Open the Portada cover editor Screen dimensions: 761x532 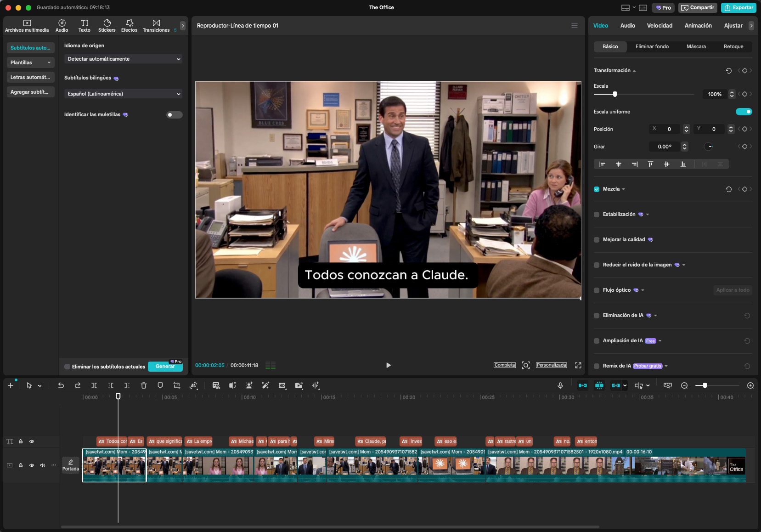click(x=71, y=465)
